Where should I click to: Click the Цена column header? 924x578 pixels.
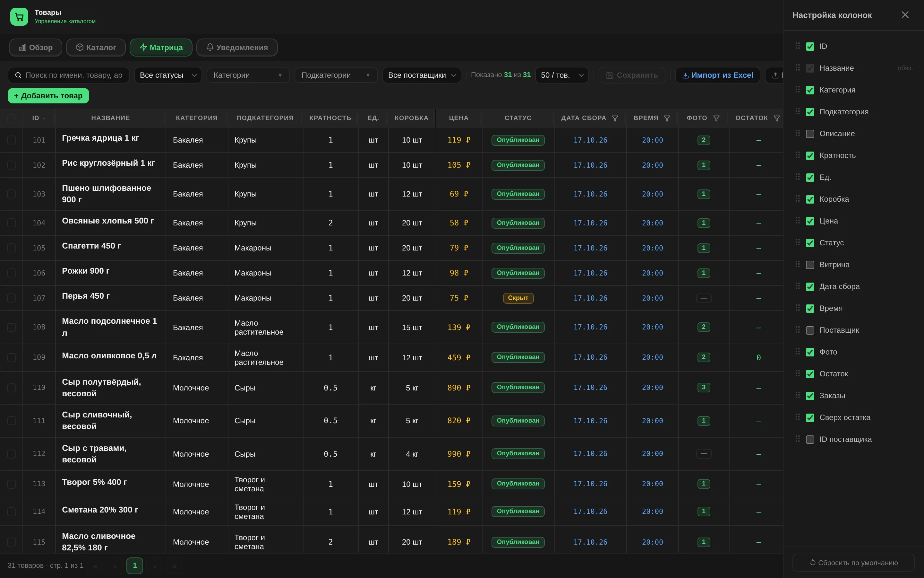(x=458, y=118)
